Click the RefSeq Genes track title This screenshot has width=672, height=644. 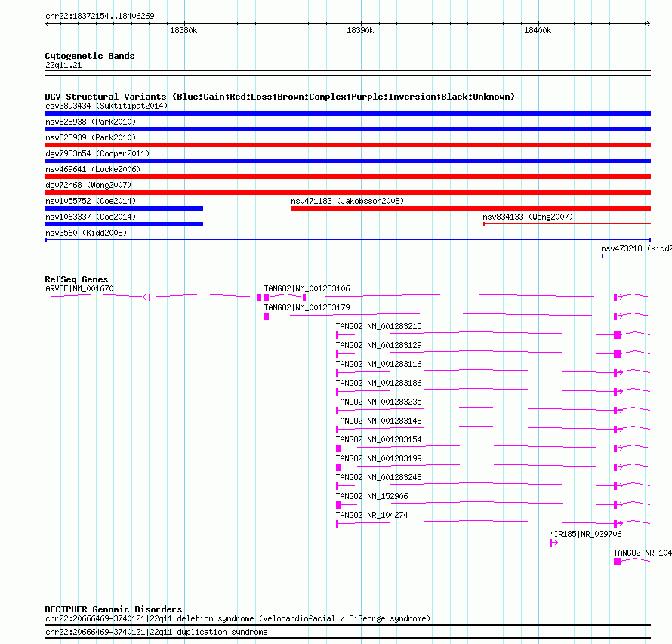click(76, 279)
